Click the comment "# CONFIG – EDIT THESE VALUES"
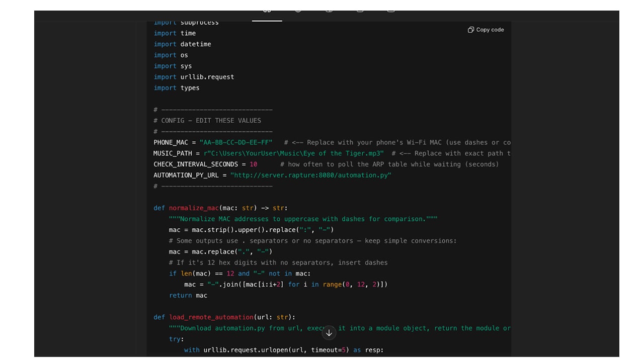This screenshot has width=644, height=362. click(x=207, y=121)
